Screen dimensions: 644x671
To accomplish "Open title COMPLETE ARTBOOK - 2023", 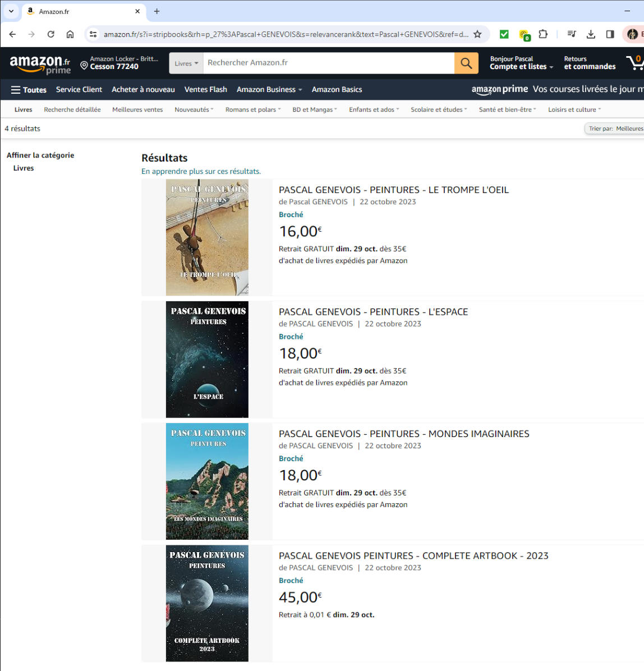I will (x=413, y=555).
